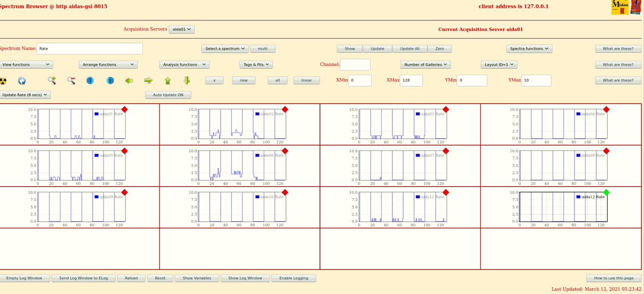Click What are these? beside Spectra functions

tap(618, 49)
